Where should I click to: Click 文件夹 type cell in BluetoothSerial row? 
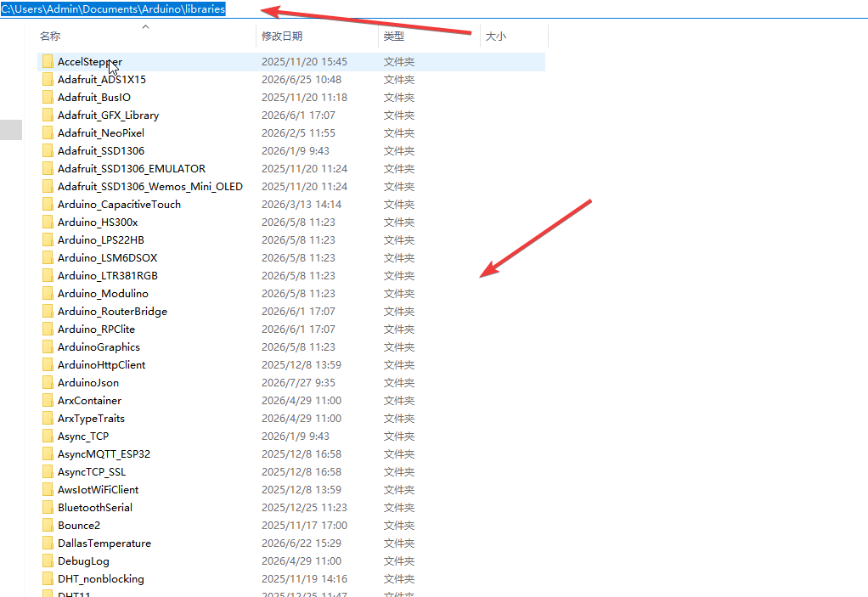point(399,507)
